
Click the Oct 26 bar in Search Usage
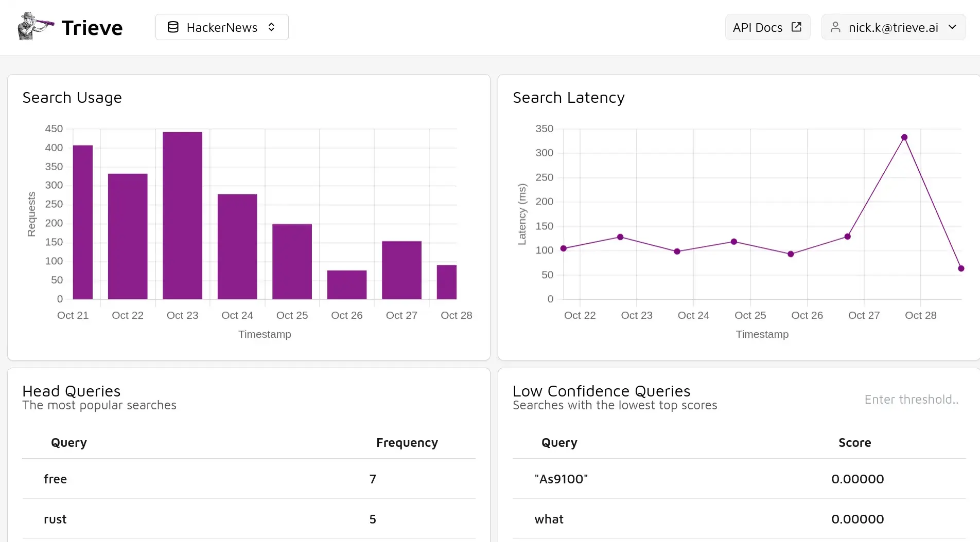[347, 285]
